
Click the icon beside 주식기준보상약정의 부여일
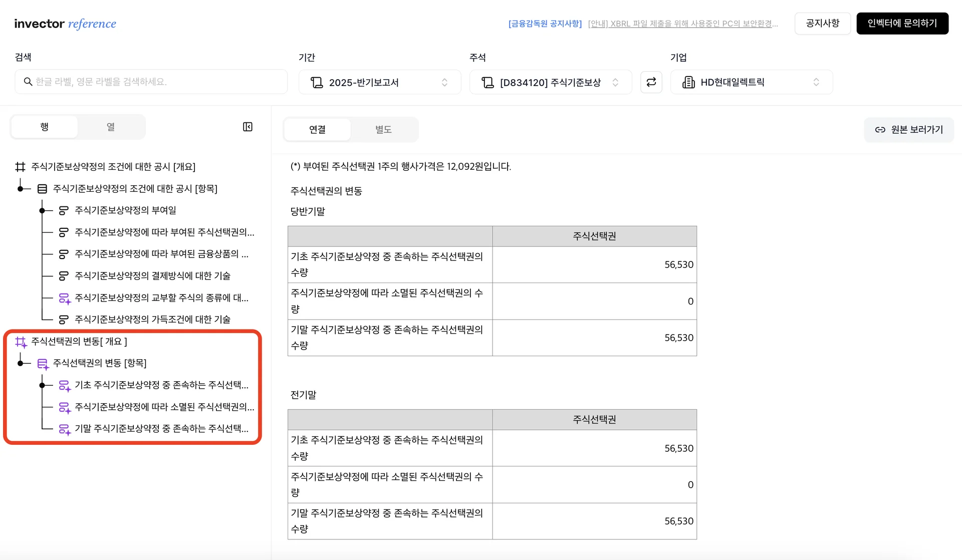pos(64,210)
